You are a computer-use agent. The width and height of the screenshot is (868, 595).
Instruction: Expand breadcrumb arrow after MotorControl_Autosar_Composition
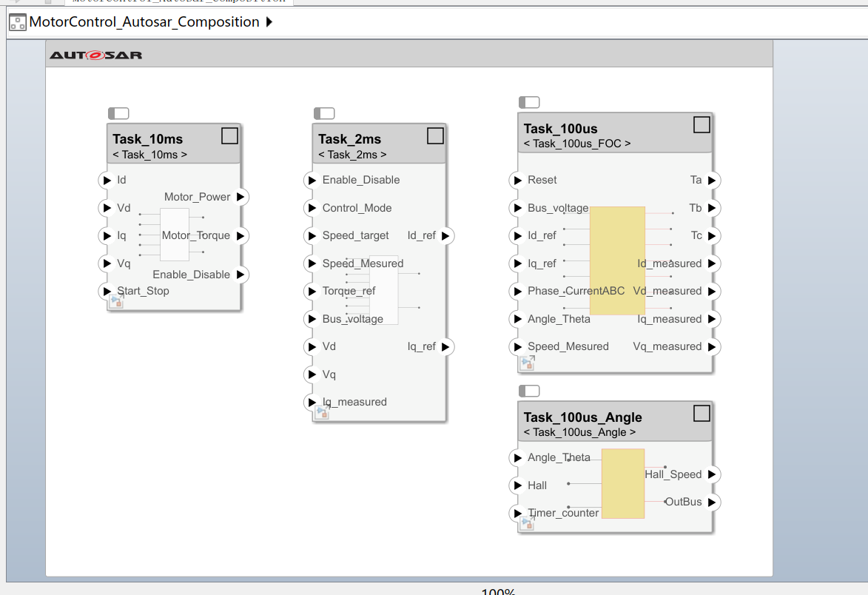[x=268, y=22]
